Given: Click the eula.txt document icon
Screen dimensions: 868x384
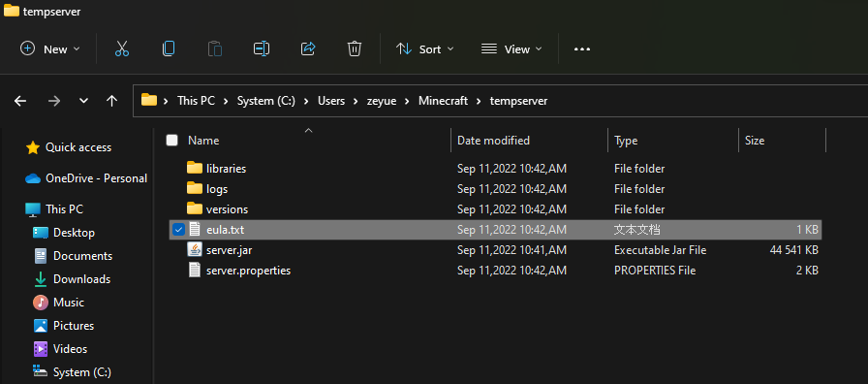Looking at the screenshot, I should click(x=195, y=230).
